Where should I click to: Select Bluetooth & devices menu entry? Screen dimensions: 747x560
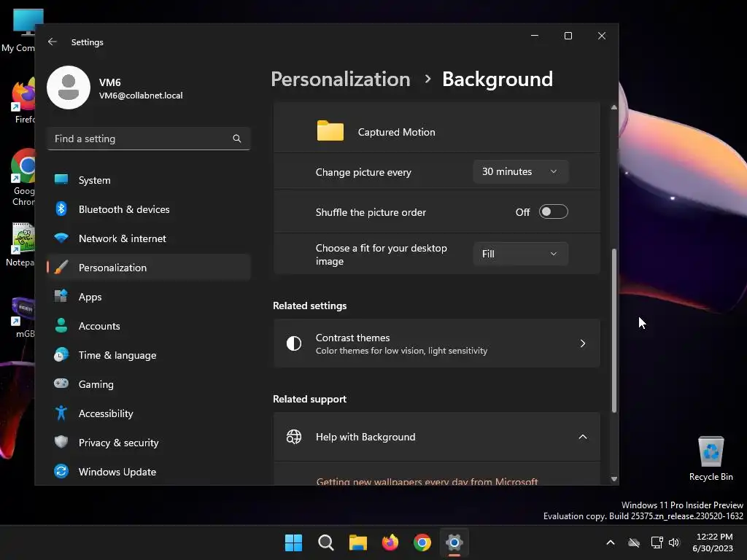[x=149, y=209]
